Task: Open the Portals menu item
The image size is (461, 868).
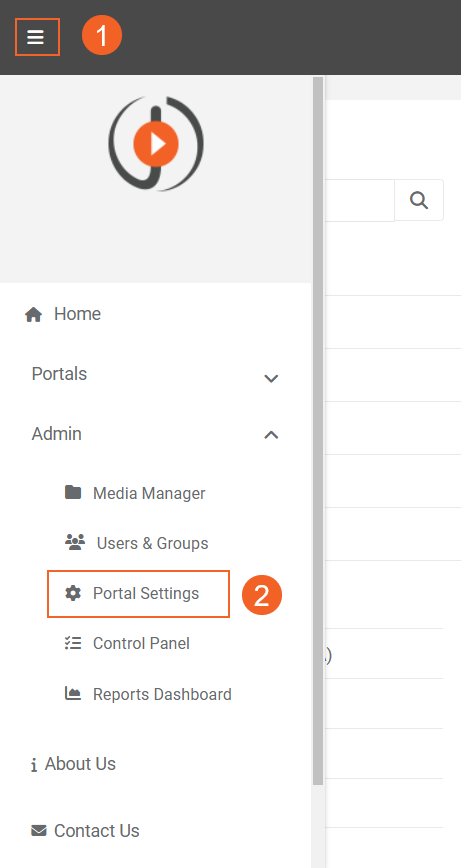Action: (59, 374)
